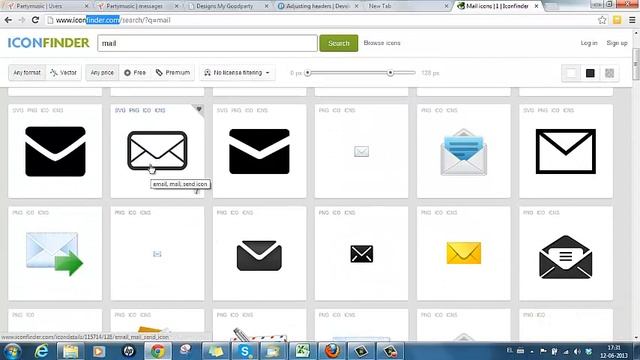Choose the black background view swatch
Viewport: 640px width, 360px height.
(590, 73)
